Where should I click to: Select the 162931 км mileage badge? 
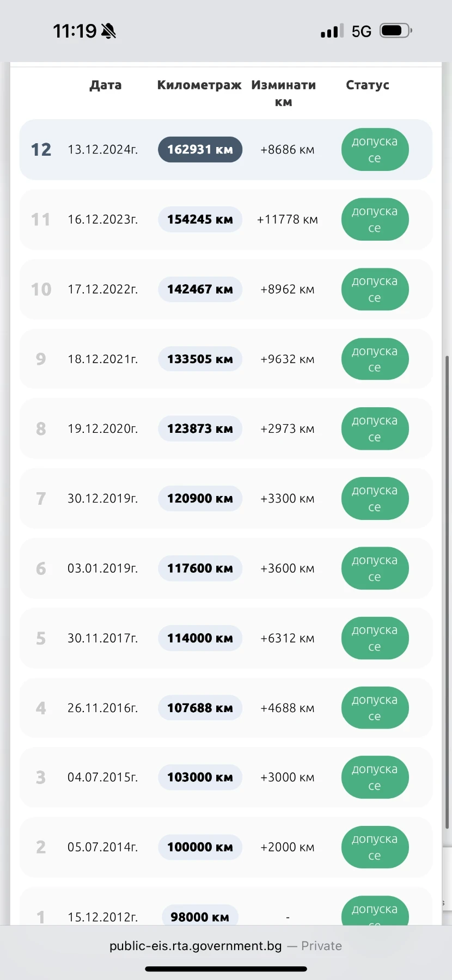[200, 150]
